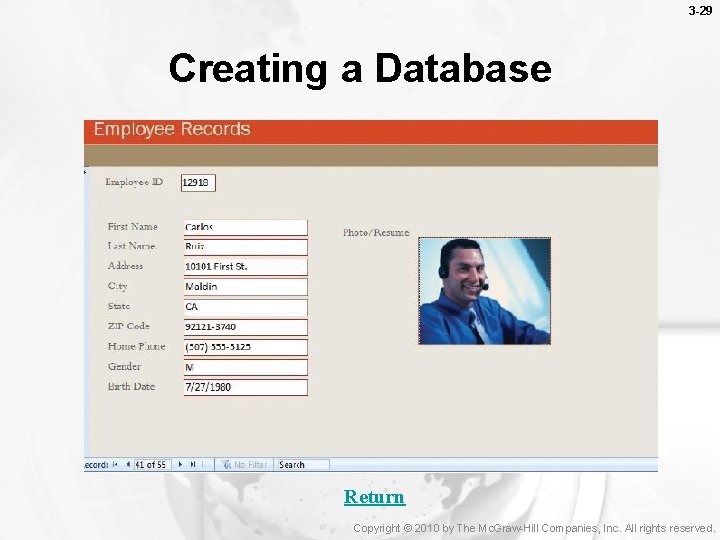Click the ZIP Code field 92121-3740
Viewport: 720px width, 540px height.
point(246,327)
